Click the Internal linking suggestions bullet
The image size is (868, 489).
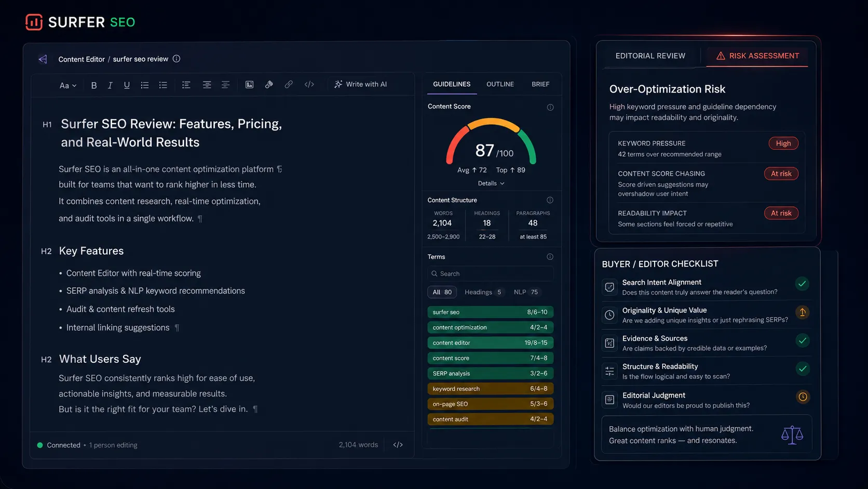coord(118,327)
